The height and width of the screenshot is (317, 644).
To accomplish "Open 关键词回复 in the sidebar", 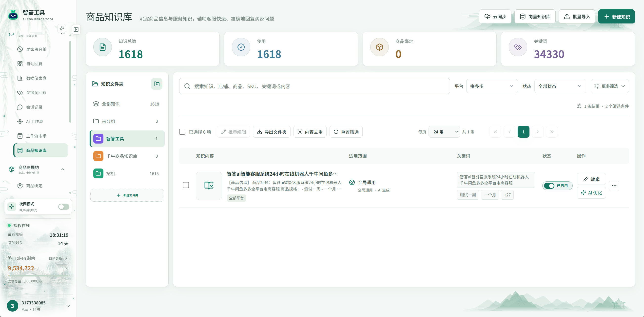I will [41, 93].
